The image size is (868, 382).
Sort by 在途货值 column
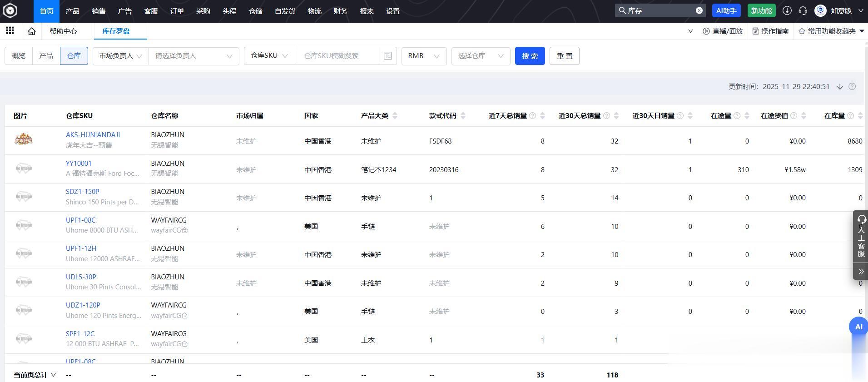pyautogui.click(x=804, y=116)
